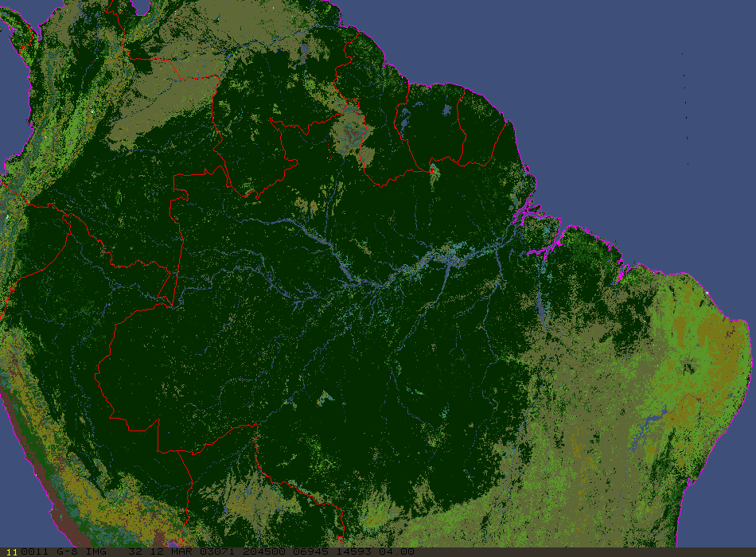Click the 32 value before the date
This screenshot has height=557, width=756.
point(134,551)
